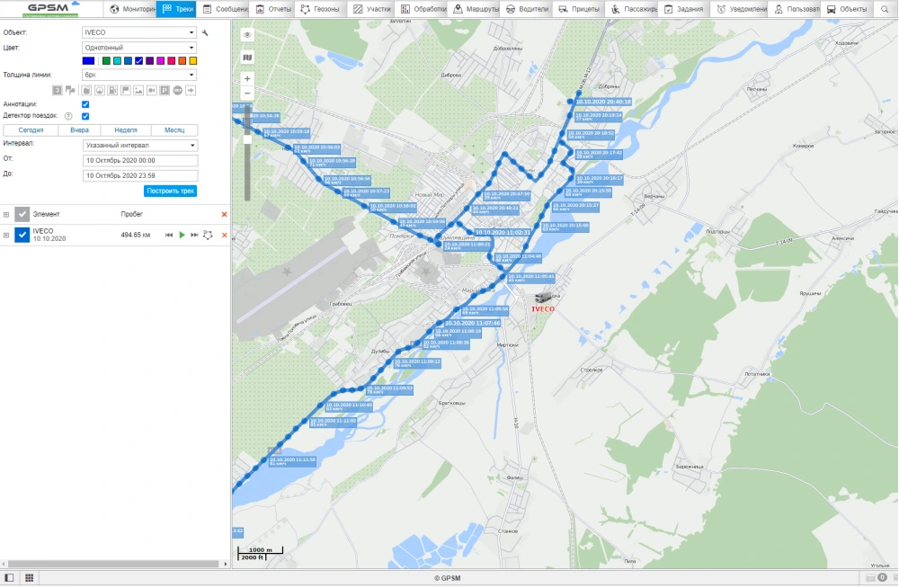The height and width of the screenshot is (588, 899).
Task: Click the map layers icon
Action: [247, 57]
